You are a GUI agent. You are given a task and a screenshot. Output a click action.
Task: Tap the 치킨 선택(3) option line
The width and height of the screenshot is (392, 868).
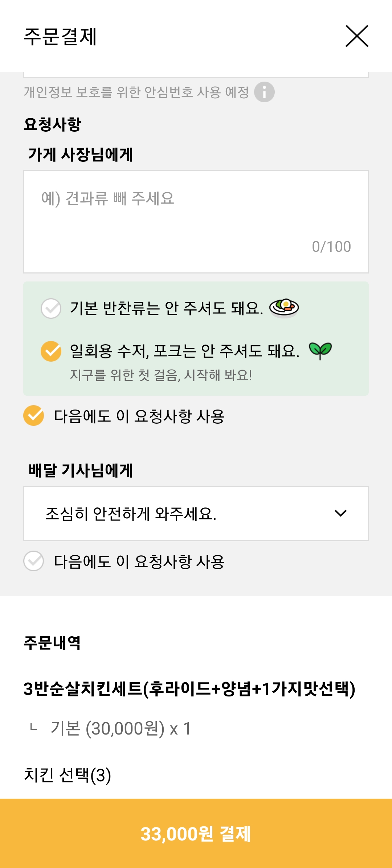point(68,776)
